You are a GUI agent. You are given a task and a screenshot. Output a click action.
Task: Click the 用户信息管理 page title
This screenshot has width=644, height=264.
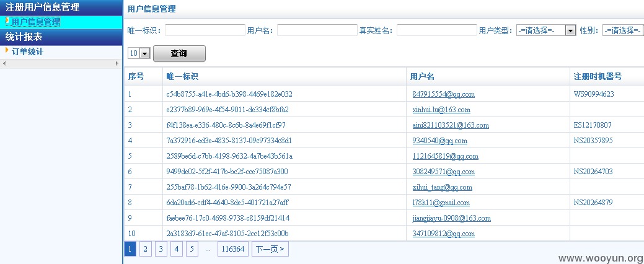click(152, 9)
